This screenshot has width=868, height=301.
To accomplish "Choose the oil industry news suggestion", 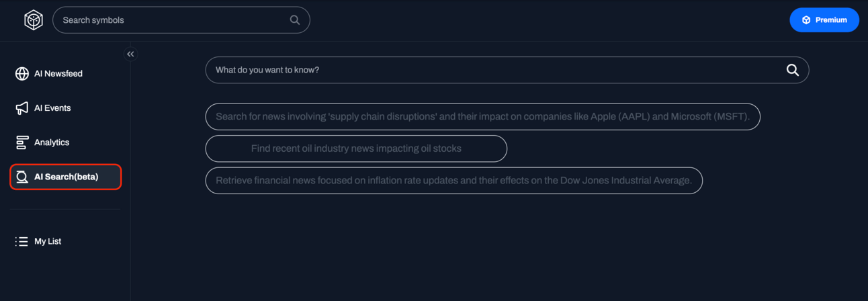I will click(356, 148).
